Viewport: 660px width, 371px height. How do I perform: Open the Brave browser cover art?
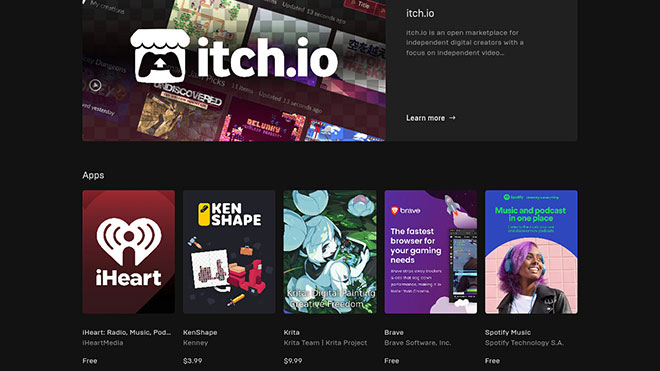click(431, 252)
